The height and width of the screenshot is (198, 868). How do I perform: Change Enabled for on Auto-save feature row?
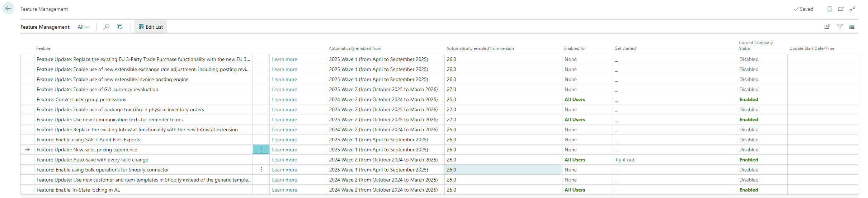[575, 160]
